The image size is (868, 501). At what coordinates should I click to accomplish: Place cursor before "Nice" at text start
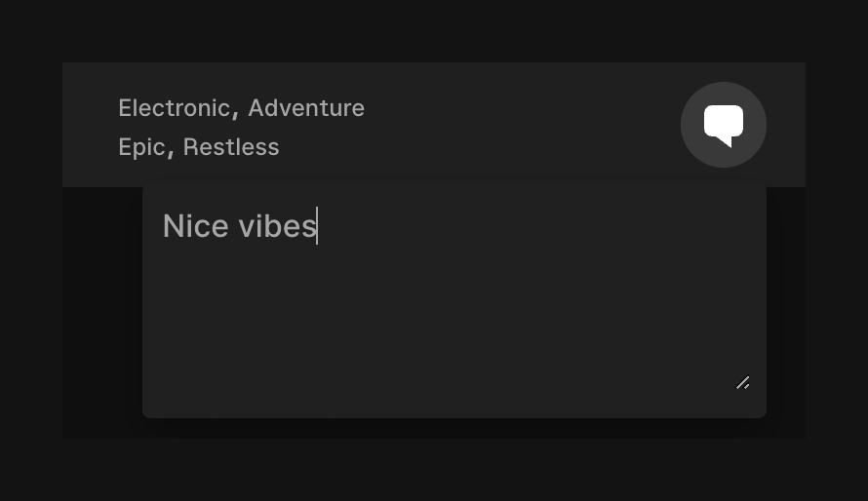pyautogui.click(x=163, y=226)
